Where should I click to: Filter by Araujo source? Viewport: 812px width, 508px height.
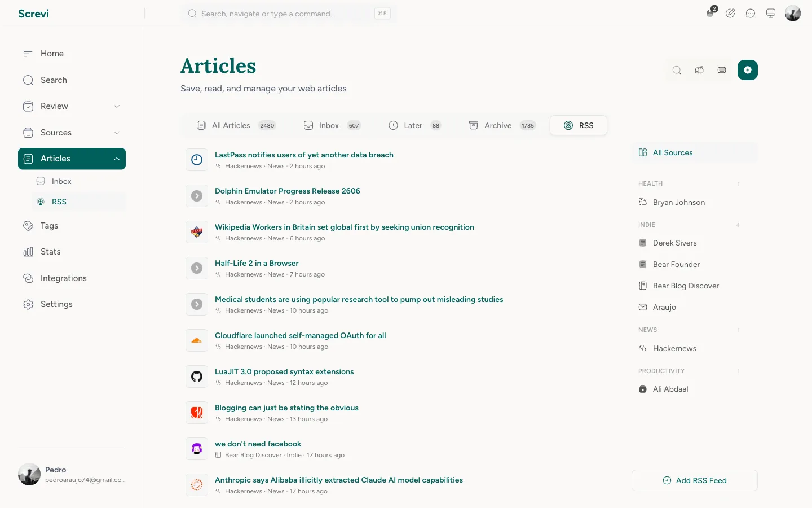695,307
